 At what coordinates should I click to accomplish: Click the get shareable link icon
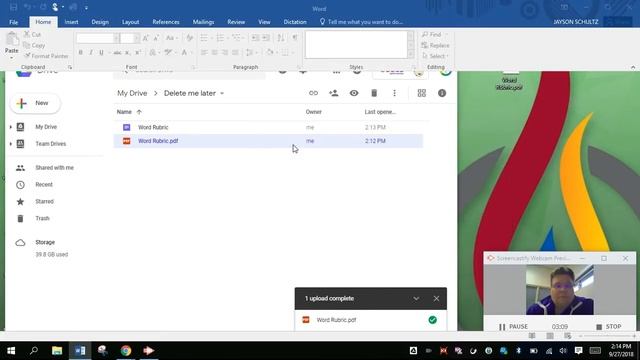[313, 93]
